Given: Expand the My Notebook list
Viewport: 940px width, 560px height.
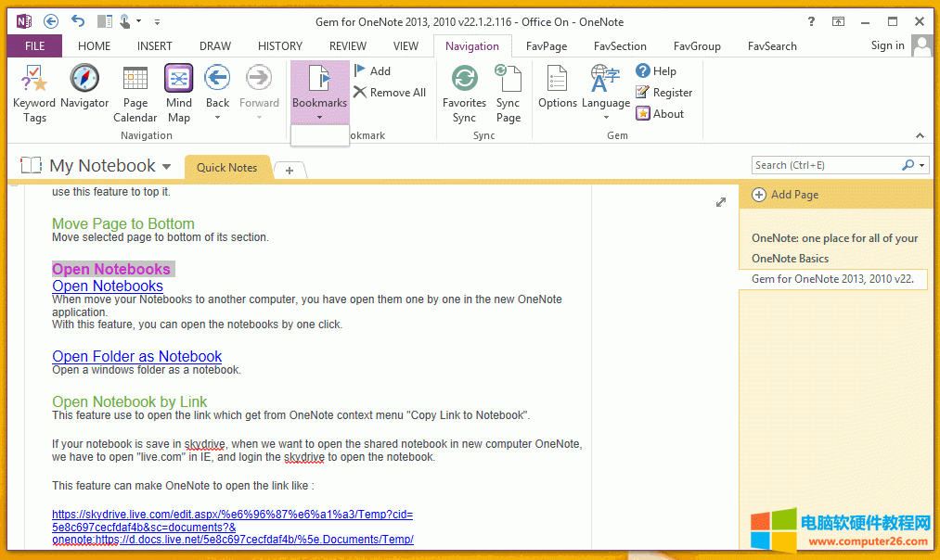Looking at the screenshot, I should tap(167, 167).
